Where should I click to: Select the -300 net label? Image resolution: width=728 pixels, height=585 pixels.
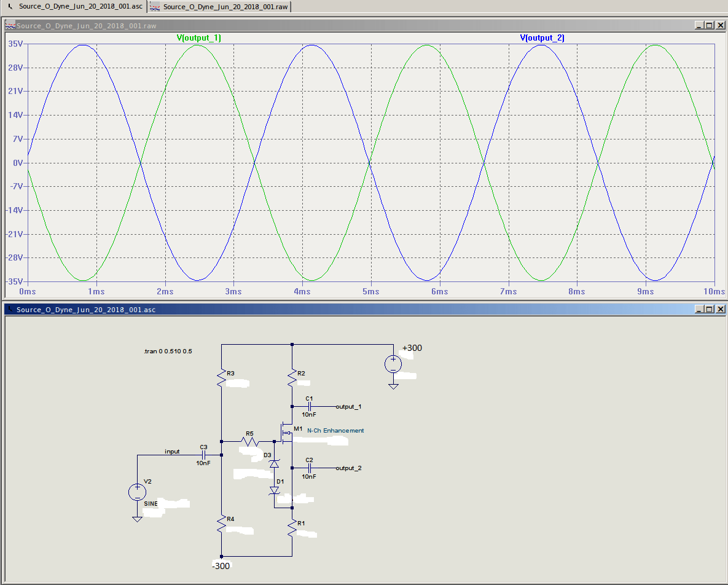pyautogui.click(x=221, y=566)
